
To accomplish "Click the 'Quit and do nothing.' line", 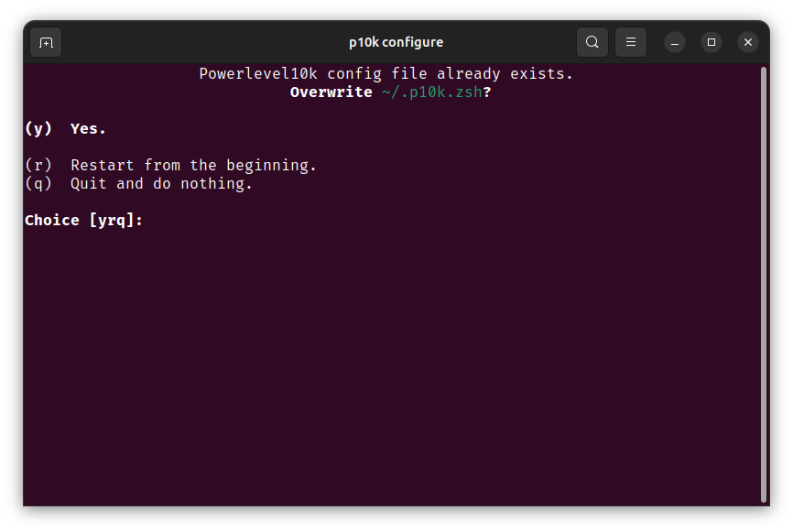I will pyautogui.click(x=138, y=183).
